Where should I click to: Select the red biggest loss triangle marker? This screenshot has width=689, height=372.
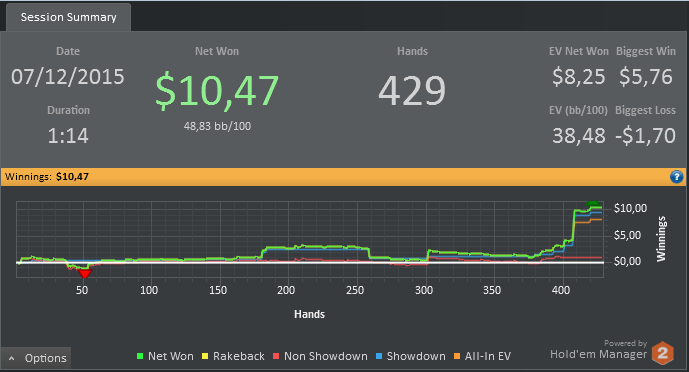tap(84, 274)
